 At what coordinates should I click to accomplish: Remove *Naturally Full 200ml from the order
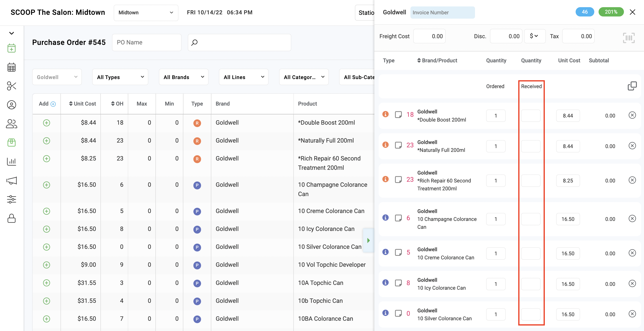click(x=632, y=146)
